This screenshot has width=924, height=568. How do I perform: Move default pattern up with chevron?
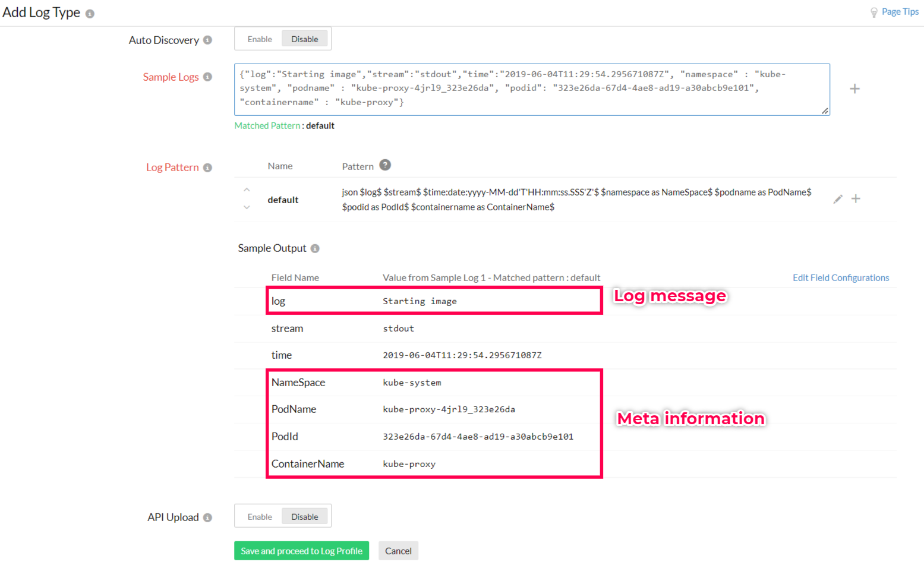(x=247, y=190)
